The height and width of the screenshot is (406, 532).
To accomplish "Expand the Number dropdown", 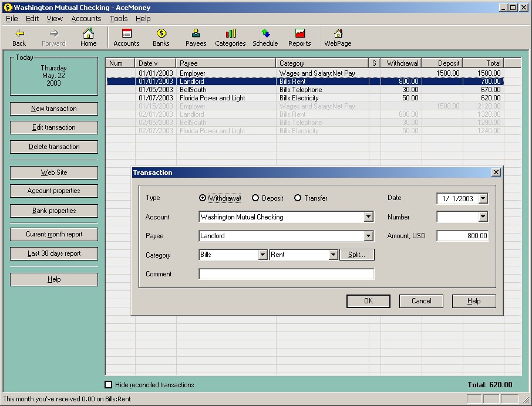I will click(x=483, y=217).
